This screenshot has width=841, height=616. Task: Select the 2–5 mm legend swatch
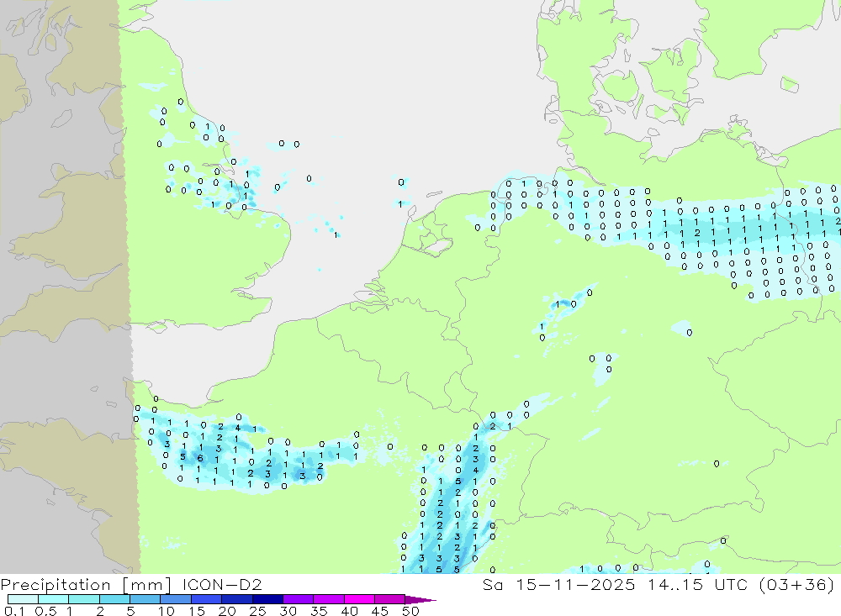pyautogui.click(x=114, y=599)
